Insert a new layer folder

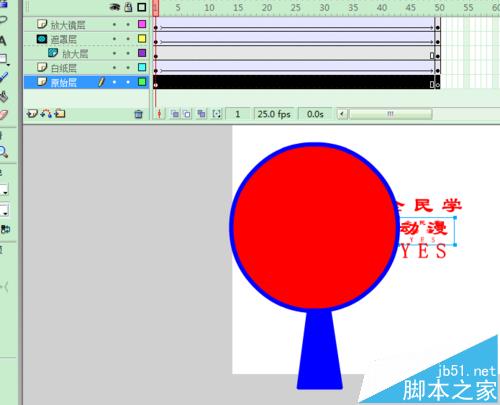(60, 114)
